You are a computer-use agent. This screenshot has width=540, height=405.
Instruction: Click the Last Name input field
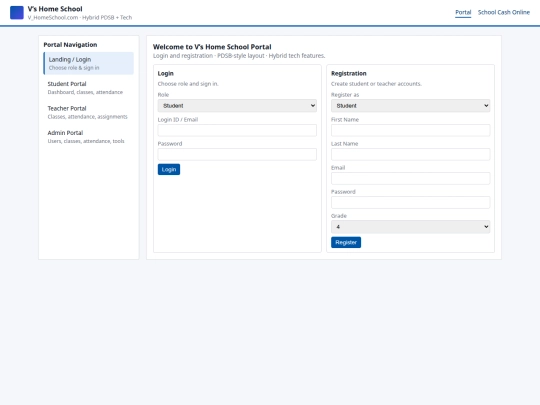(411, 154)
